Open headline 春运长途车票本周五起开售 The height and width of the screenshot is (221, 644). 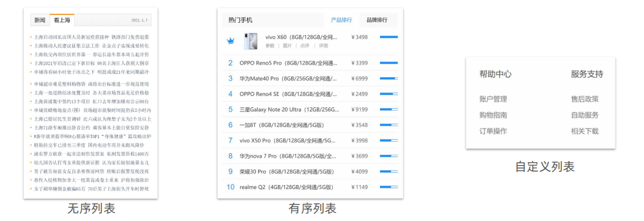point(121,54)
